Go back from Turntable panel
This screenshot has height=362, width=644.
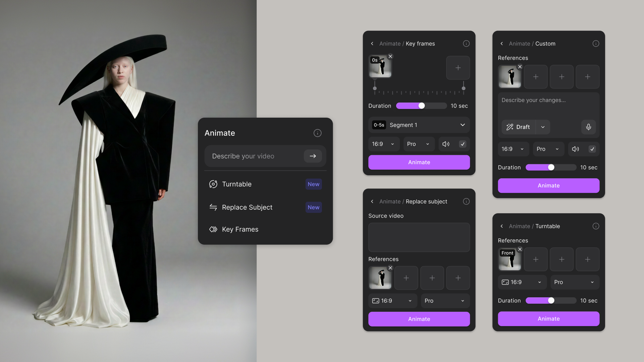(501, 226)
